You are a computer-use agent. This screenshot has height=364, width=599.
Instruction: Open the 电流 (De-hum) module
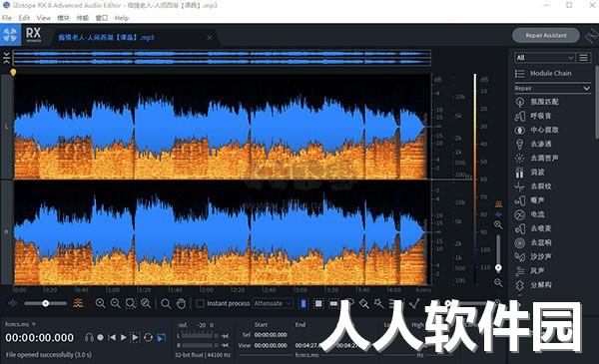click(530, 214)
